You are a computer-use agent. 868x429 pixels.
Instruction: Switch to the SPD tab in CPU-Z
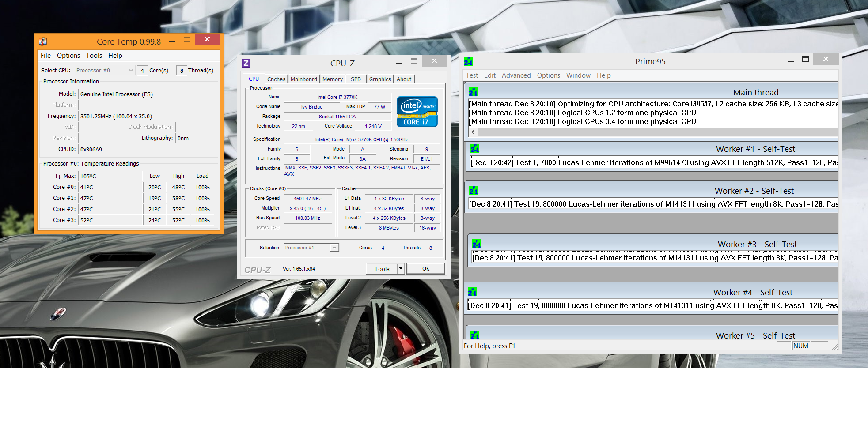(x=356, y=79)
